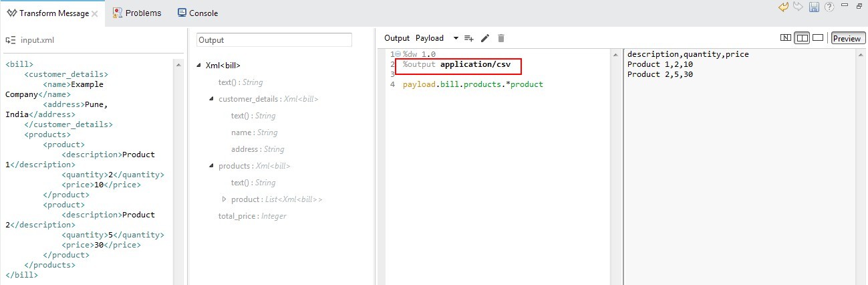Expand the product List node
The width and height of the screenshot is (868, 285).
[225, 199]
